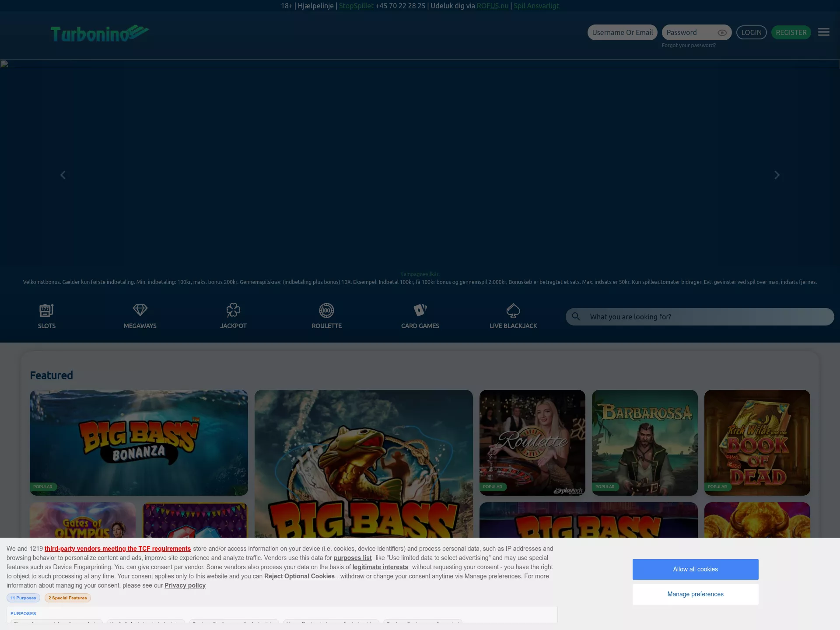Toggle password visibility eye icon
This screenshot has height=630, width=840.
(x=722, y=33)
